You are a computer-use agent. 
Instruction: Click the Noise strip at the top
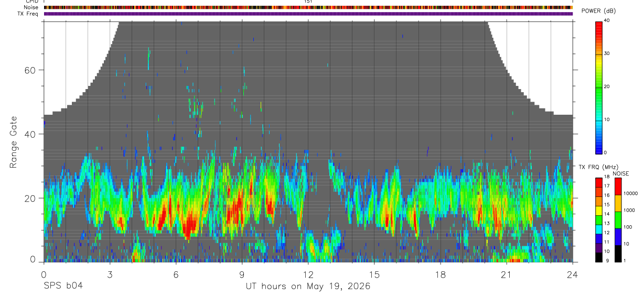308,7
